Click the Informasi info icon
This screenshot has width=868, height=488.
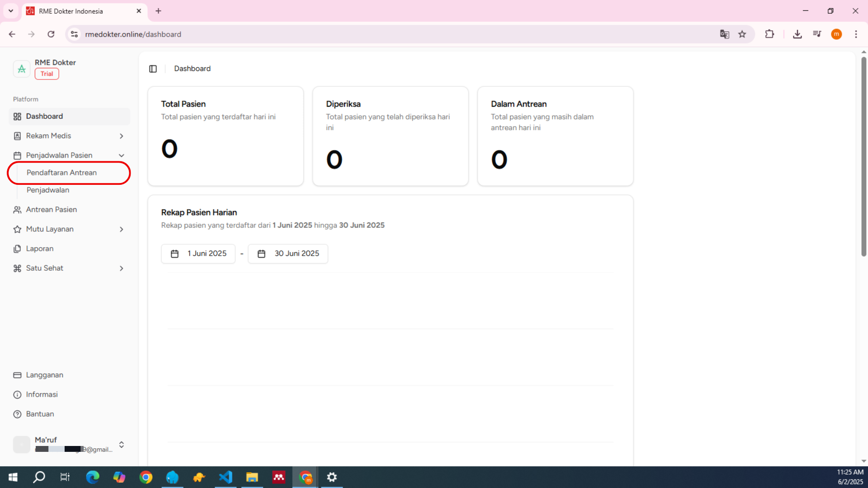[x=17, y=395]
